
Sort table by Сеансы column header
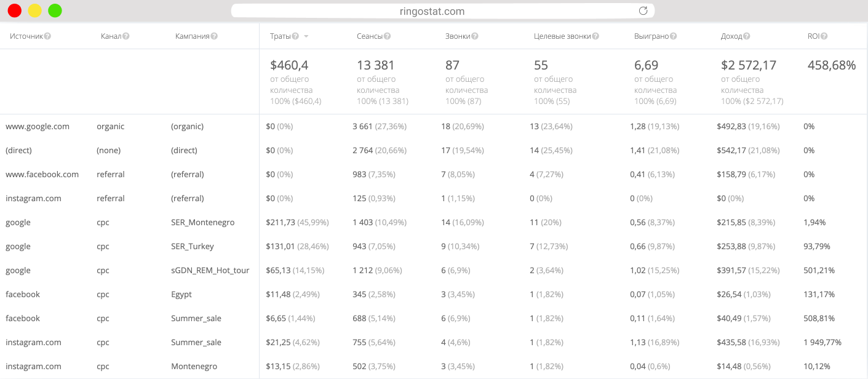click(x=369, y=36)
